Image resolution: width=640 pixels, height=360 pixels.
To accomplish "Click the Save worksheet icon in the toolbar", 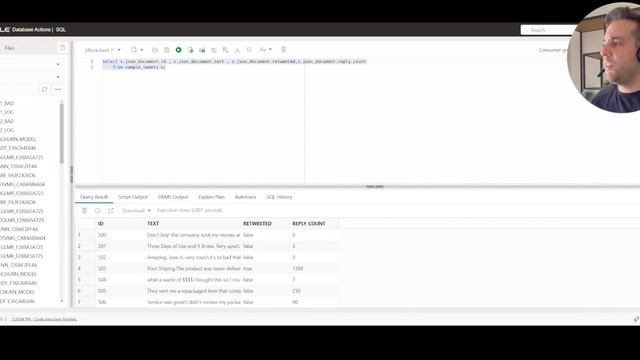I will pyautogui.click(x=167, y=50).
